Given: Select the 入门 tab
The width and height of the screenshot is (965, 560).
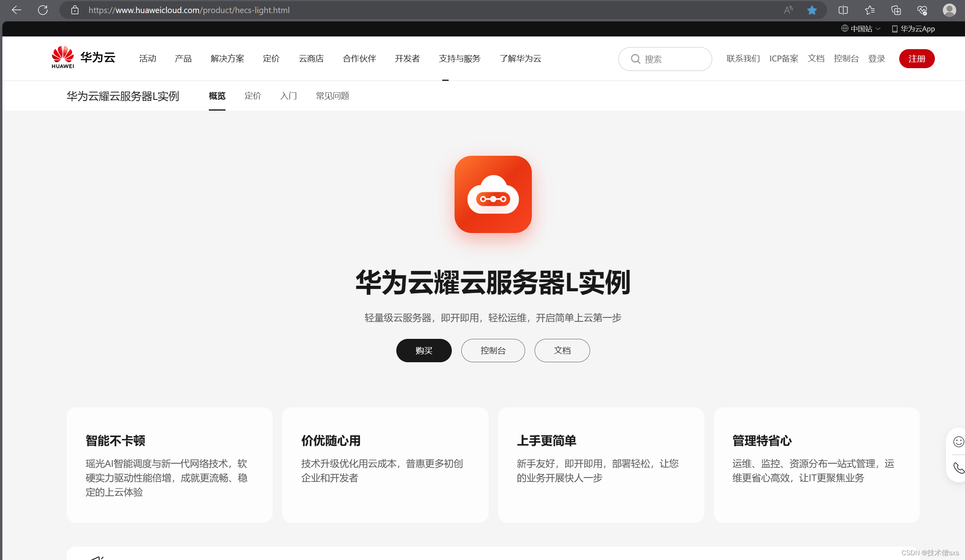Looking at the screenshot, I should (x=289, y=96).
